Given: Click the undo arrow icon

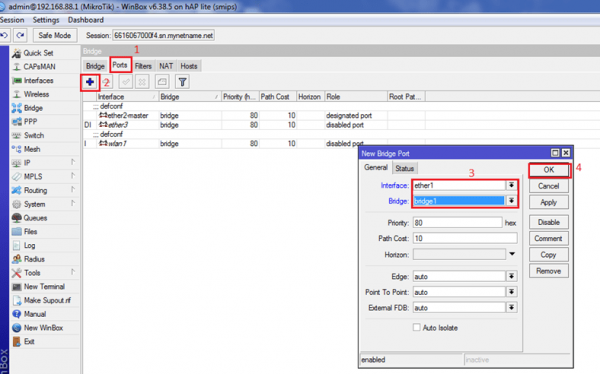Looking at the screenshot, I should click(4, 35).
